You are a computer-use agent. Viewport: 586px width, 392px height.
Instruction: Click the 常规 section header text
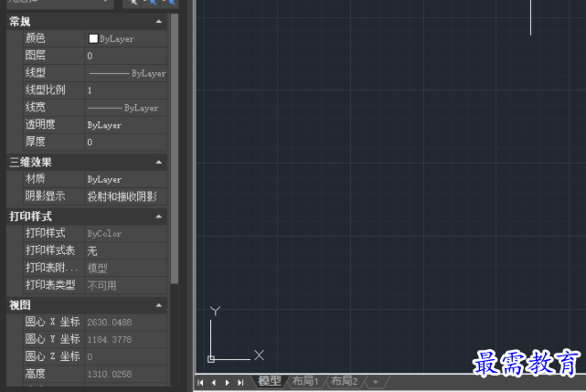coord(20,22)
